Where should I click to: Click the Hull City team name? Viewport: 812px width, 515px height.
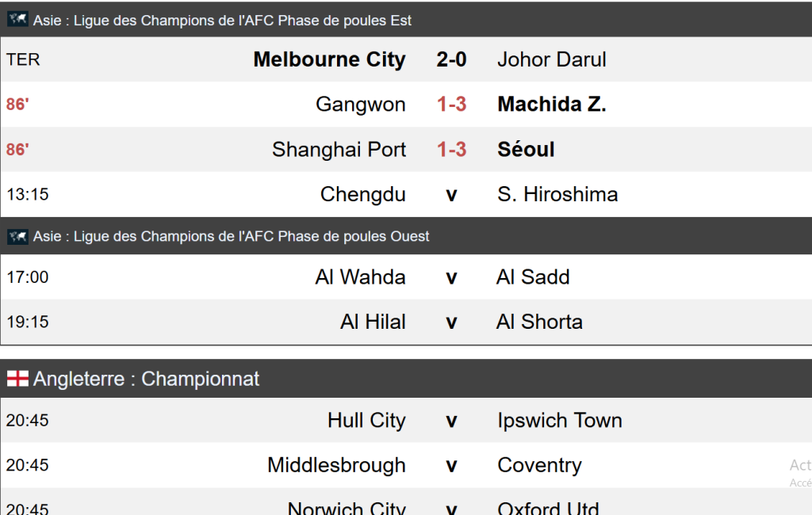pyautogui.click(x=366, y=421)
